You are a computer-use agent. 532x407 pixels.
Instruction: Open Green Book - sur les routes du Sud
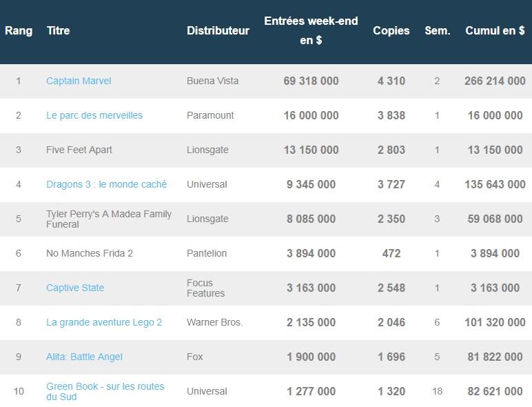[105, 391]
